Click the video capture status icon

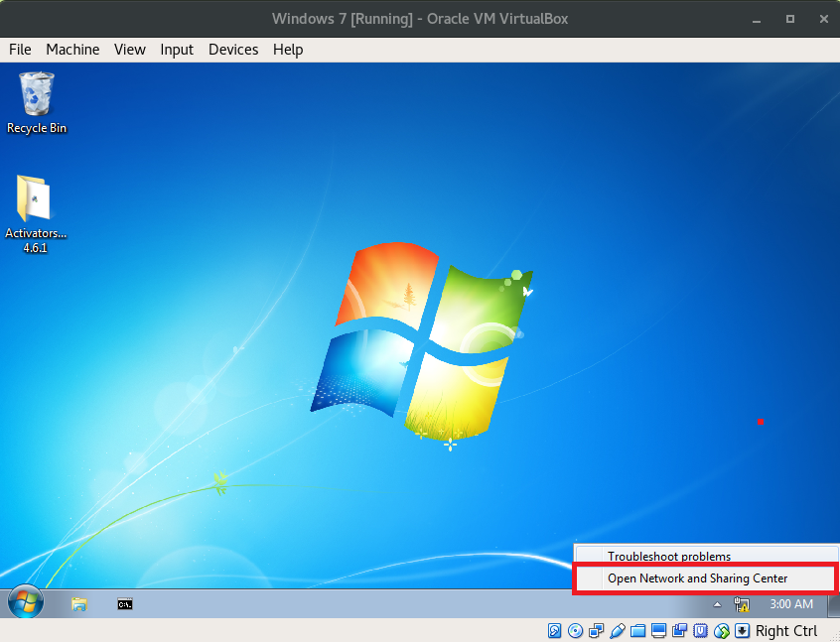(x=680, y=631)
